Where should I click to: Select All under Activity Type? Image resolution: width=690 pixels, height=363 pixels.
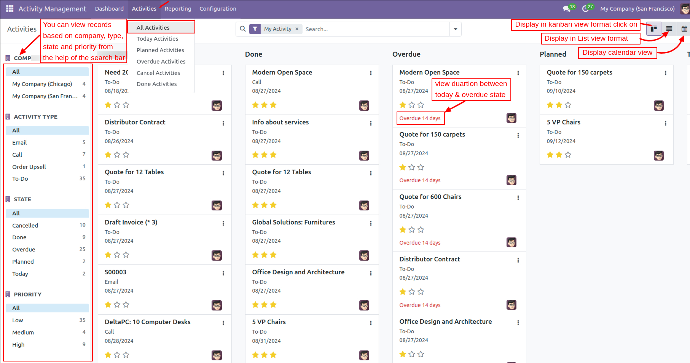point(47,130)
